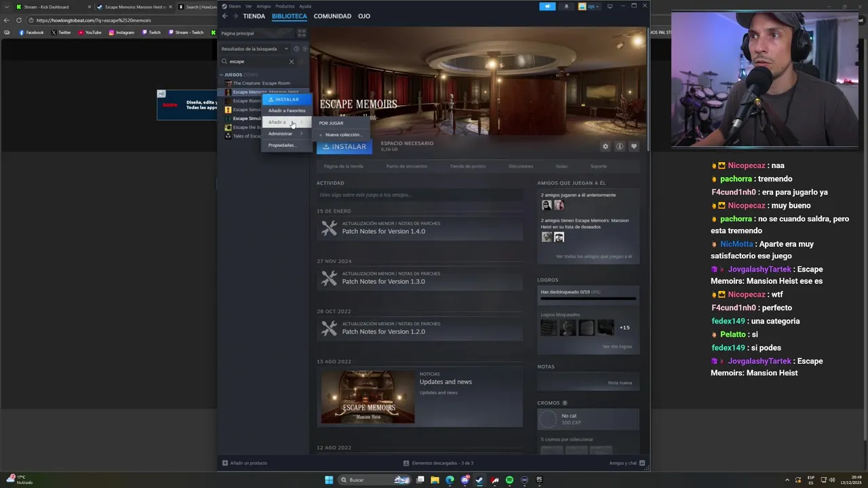Viewport: 868px width, 488px height.
Task: Open File Explorer in taskbar
Action: pos(435,480)
